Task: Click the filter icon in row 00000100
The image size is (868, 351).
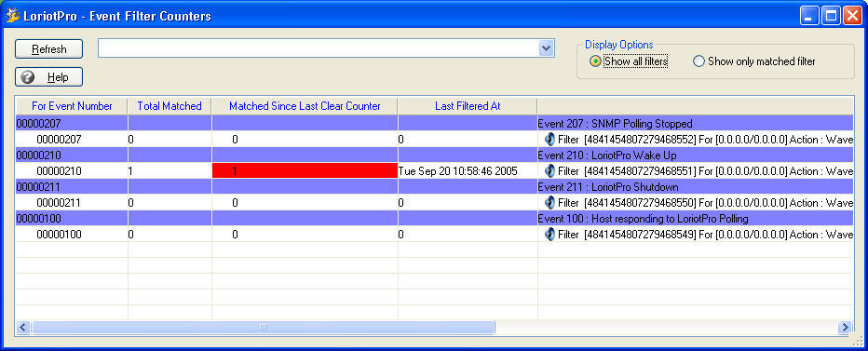Action: point(549,235)
